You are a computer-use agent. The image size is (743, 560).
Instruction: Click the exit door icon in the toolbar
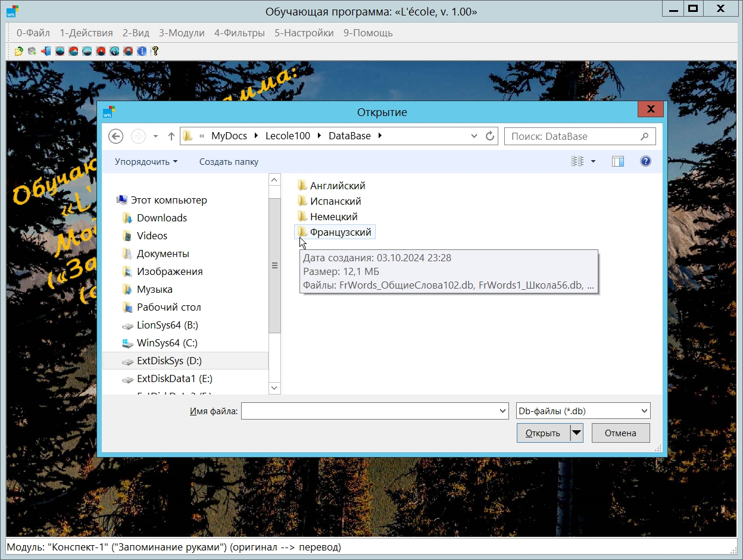point(46,51)
